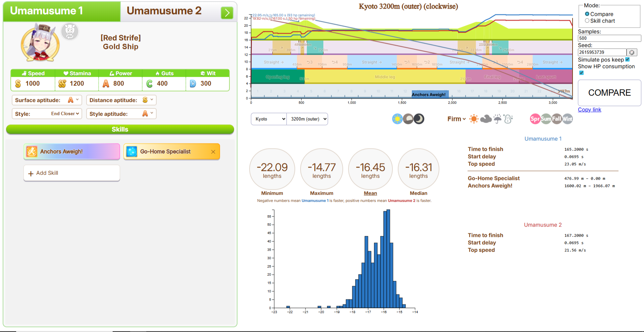Click the Speed stat rank S icon
This screenshot has width=644, height=332.
(18, 83)
